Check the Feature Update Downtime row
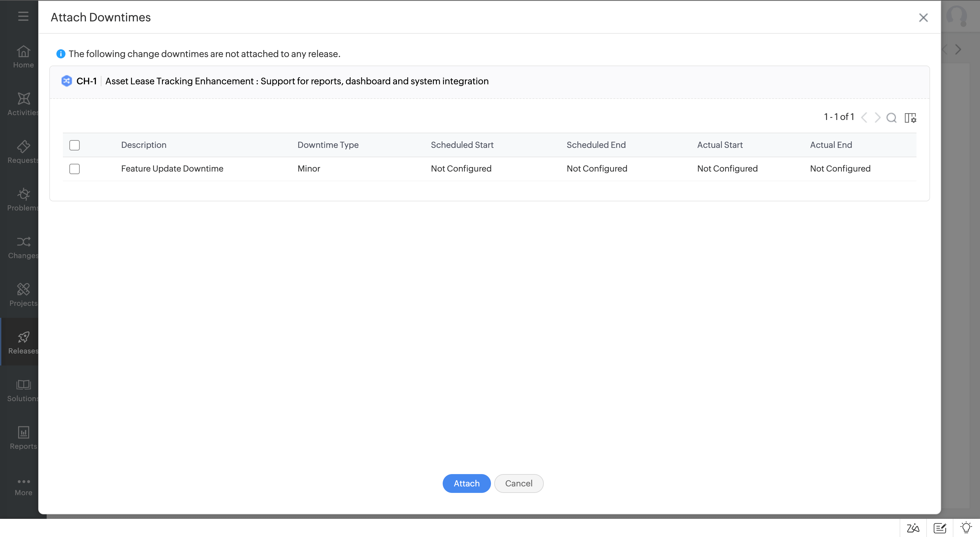 point(75,169)
